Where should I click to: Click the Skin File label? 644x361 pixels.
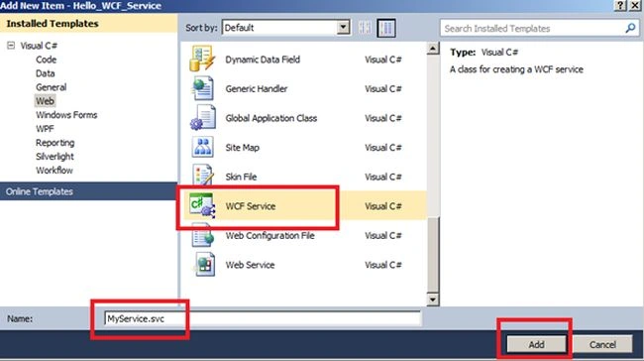pyautogui.click(x=241, y=177)
